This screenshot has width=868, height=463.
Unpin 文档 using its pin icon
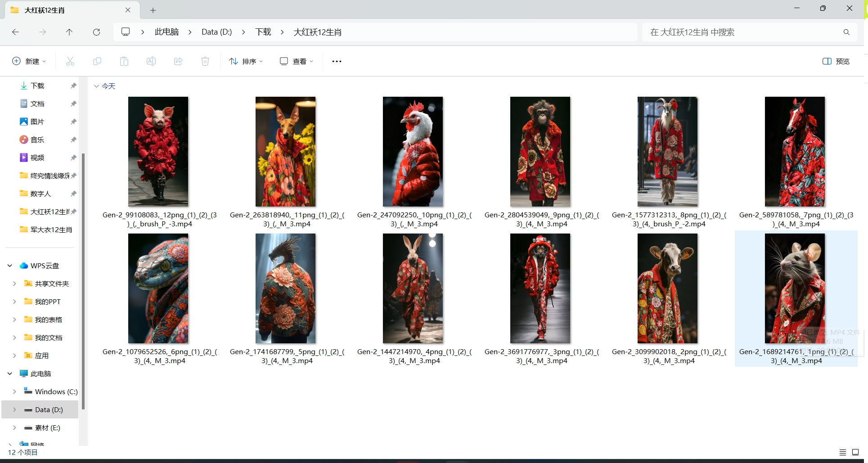(x=73, y=103)
